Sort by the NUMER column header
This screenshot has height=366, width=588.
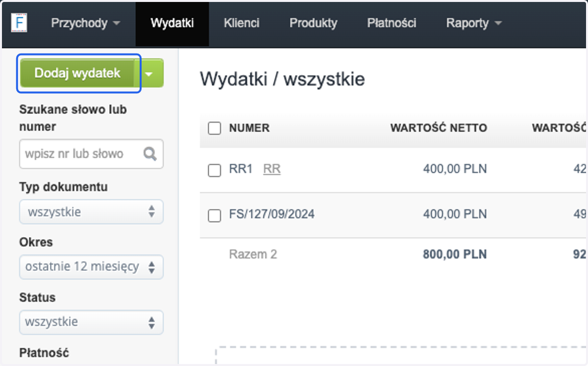tap(249, 129)
